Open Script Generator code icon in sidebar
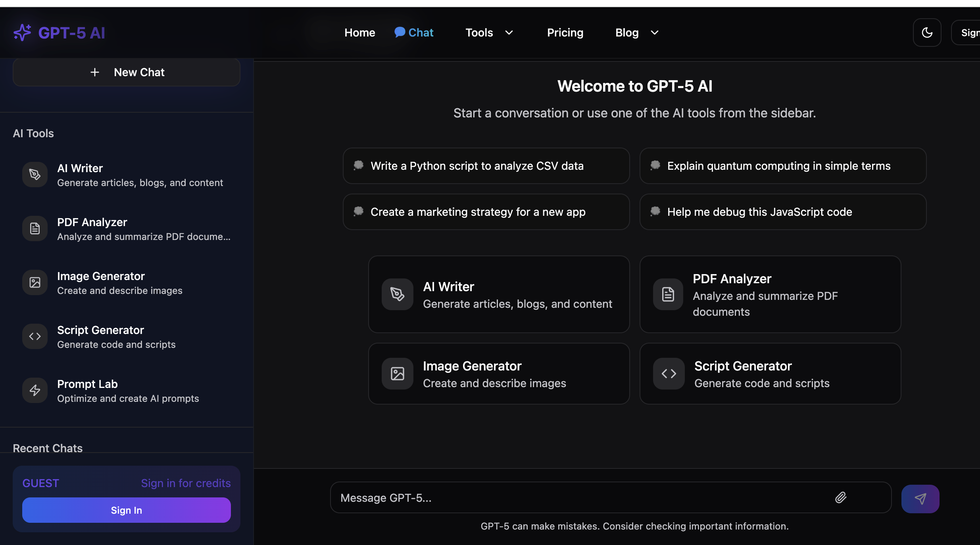The height and width of the screenshot is (545, 980). click(35, 336)
